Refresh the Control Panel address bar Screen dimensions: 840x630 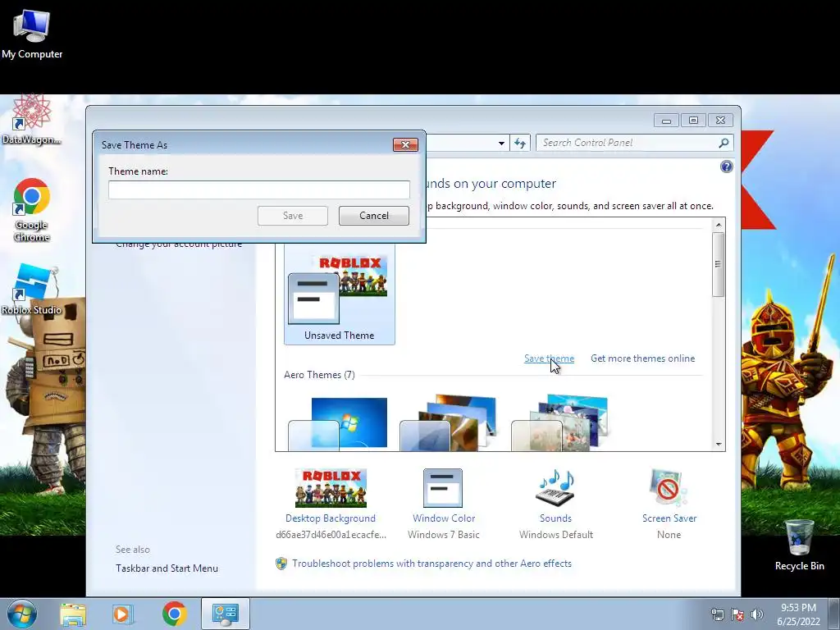click(519, 143)
